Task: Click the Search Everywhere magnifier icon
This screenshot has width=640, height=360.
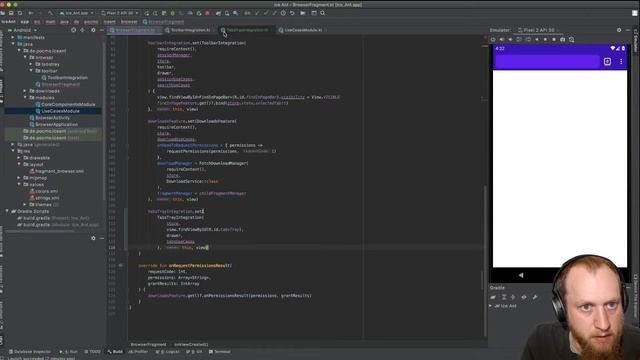Action: point(322,13)
